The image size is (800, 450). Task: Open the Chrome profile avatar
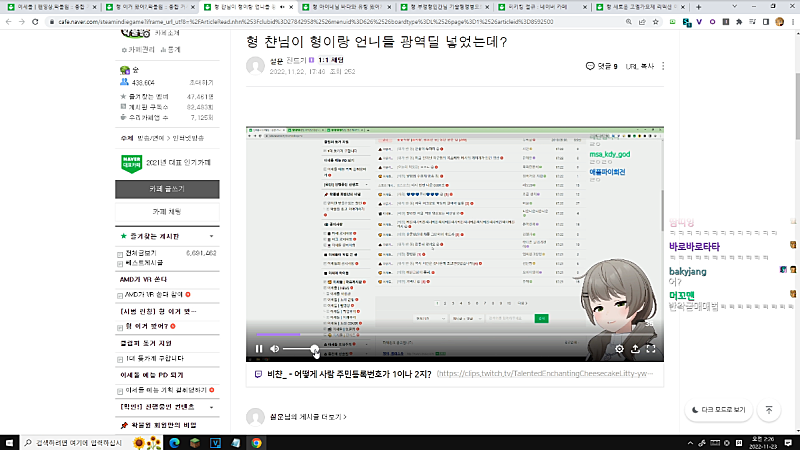779,22
